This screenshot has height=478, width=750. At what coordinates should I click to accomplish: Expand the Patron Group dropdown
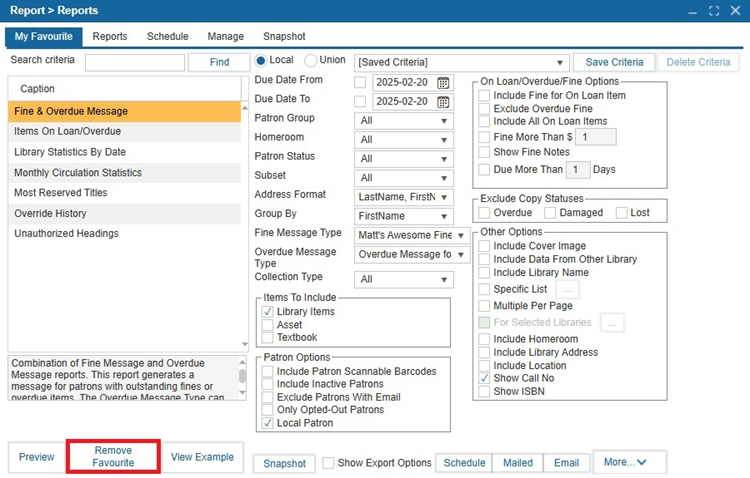404,121
